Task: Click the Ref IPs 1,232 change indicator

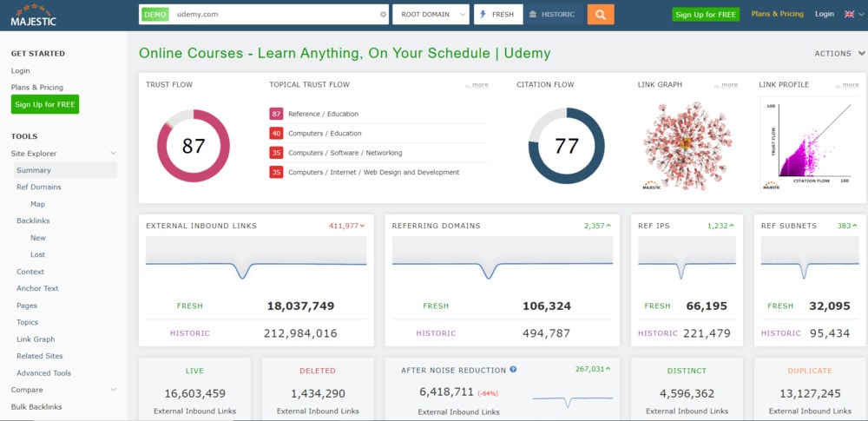Action: (x=721, y=226)
